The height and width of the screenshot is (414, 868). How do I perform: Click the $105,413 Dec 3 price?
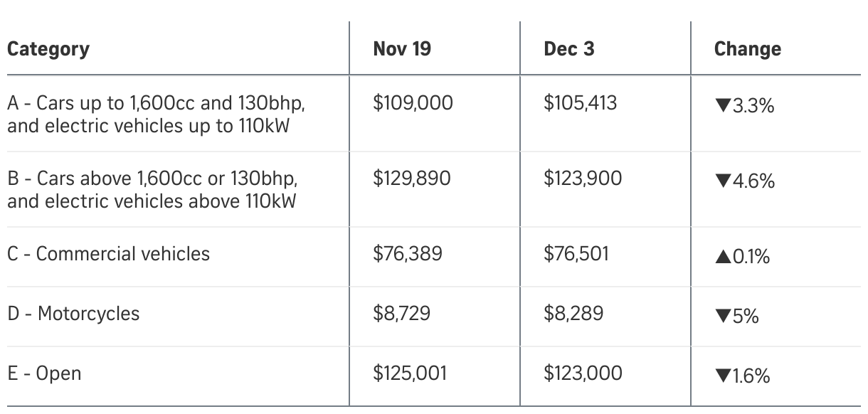point(580,103)
